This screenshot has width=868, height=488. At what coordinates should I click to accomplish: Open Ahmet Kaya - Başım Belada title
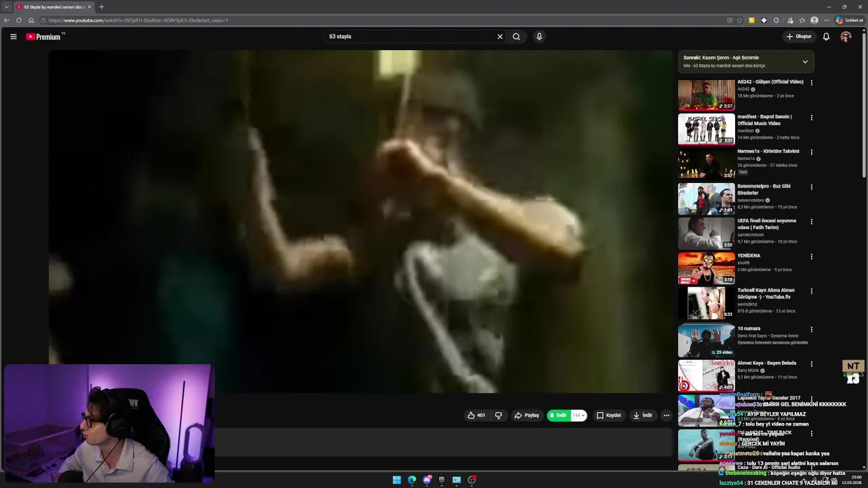[x=767, y=363]
